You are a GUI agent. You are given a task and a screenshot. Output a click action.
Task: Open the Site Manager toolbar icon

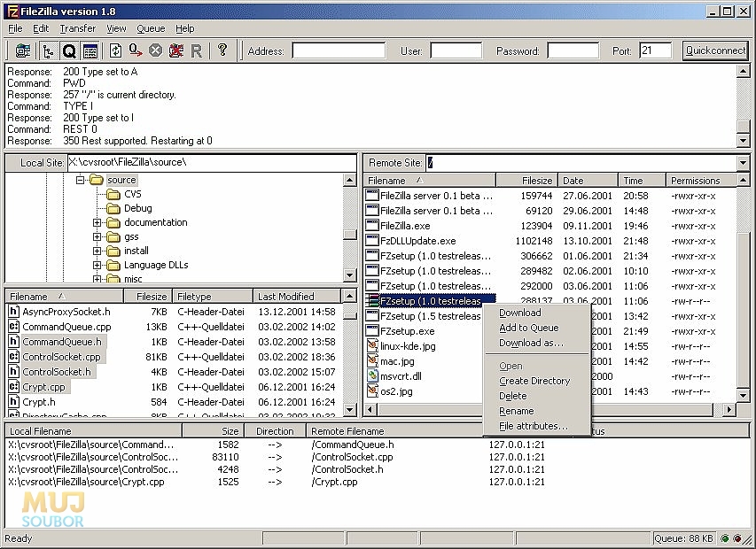23,50
